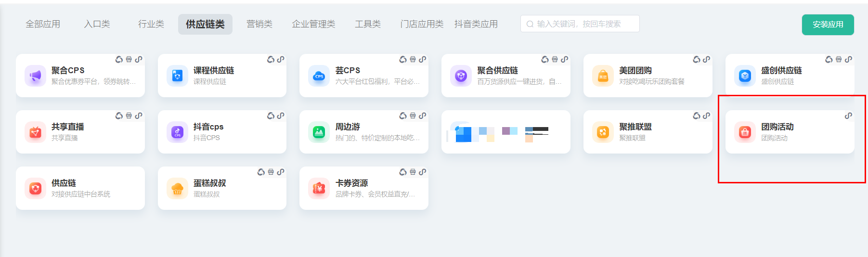Screen dimensions: 868x257
Task: Click the link icon on 课程供应链 card
Action: 281,60
